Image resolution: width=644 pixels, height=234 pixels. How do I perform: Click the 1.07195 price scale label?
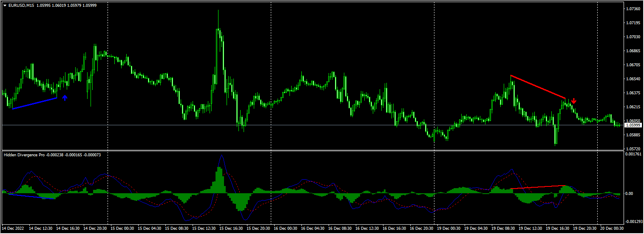633,23
